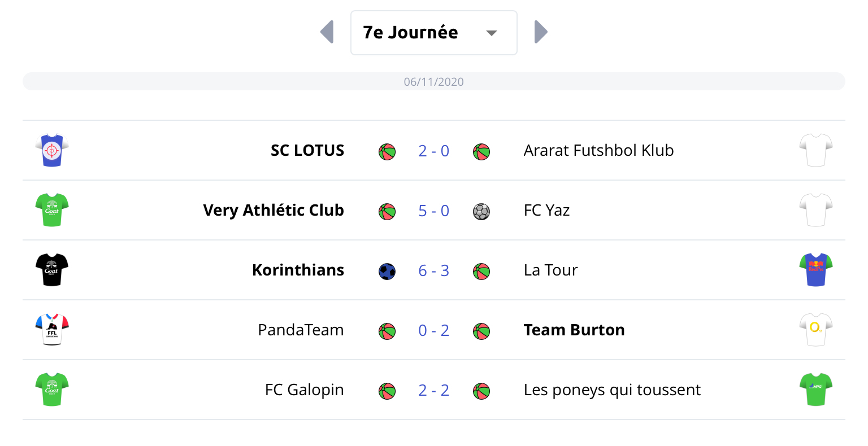Click Team Burton white jersey icon

click(x=816, y=330)
